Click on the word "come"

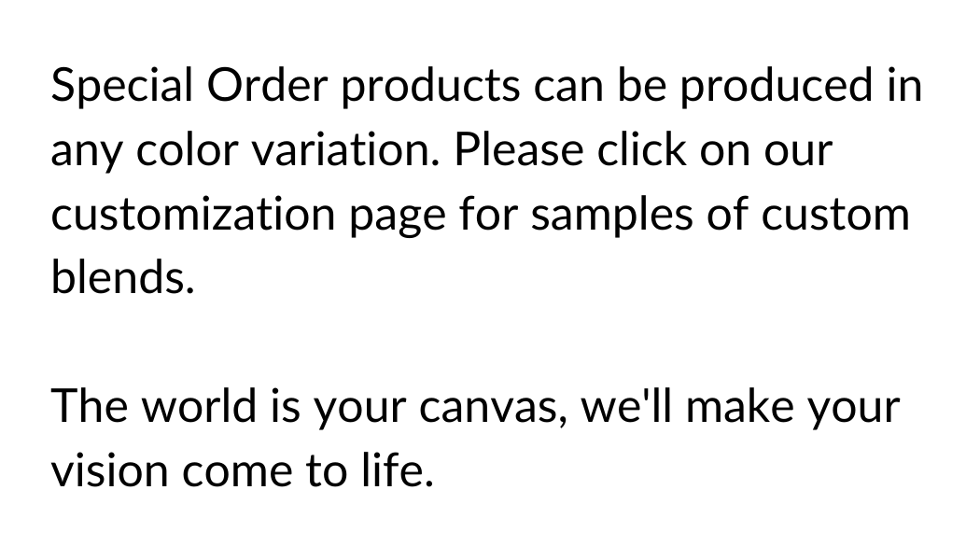click(237, 473)
